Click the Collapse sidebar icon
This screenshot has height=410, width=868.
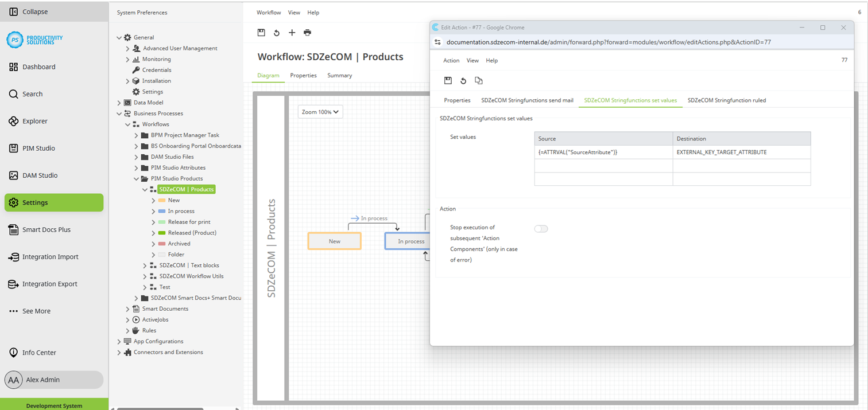tap(14, 11)
